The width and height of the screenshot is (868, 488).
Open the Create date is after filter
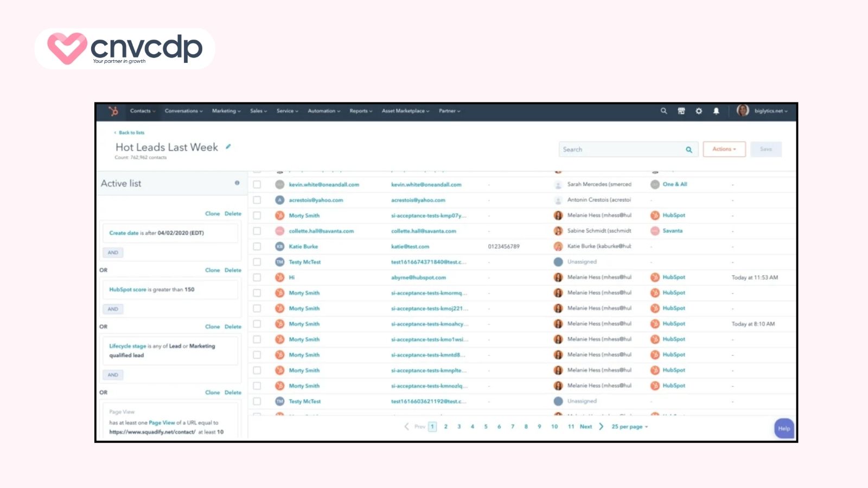pos(170,233)
